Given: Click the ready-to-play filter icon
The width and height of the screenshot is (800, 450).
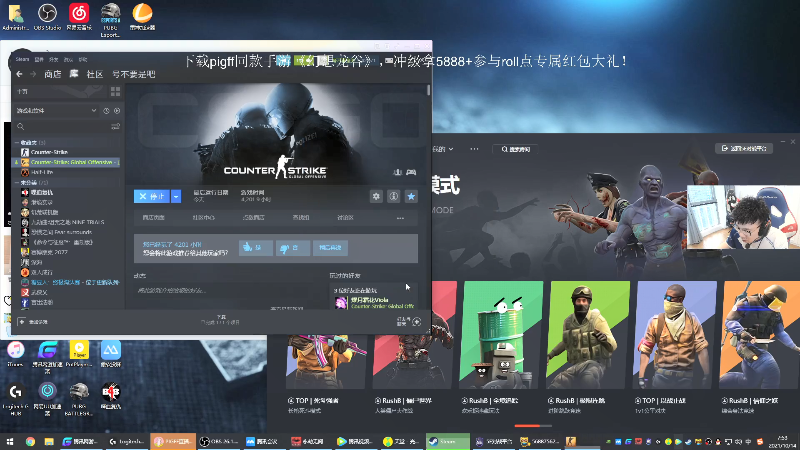Looking at the screenshot, I should tap(117, 111).
